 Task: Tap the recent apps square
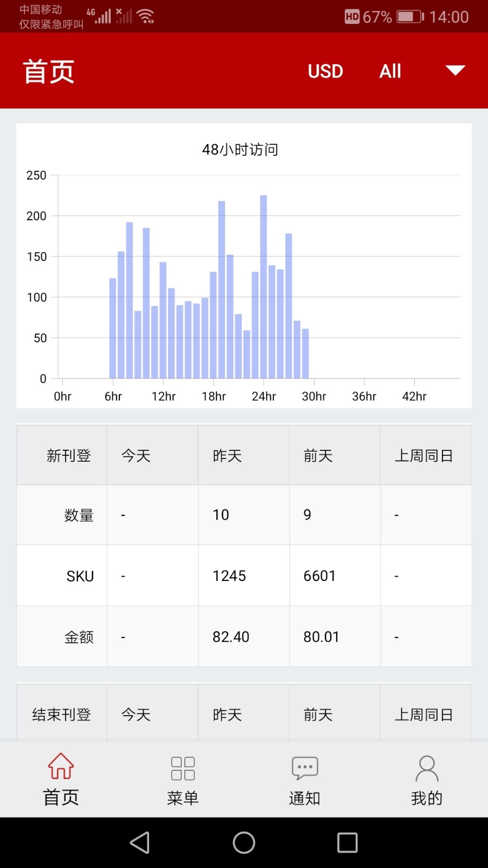pyautogui.click(x=348, y=843)
